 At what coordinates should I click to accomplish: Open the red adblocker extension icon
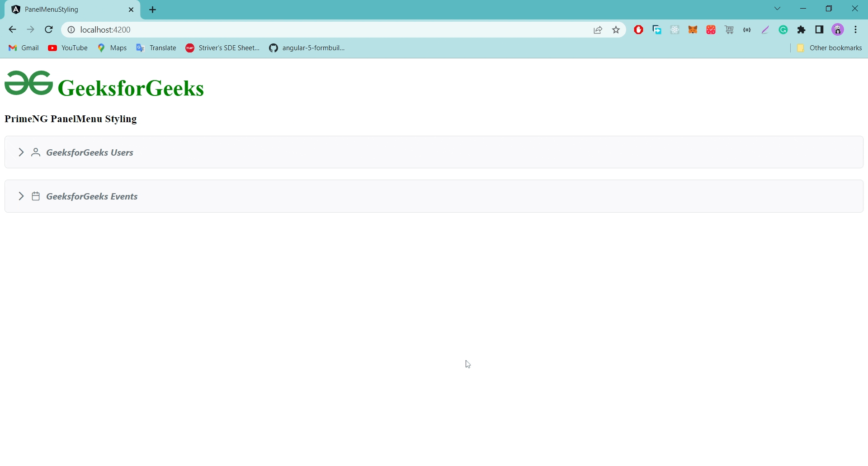(x=639, y=30)
